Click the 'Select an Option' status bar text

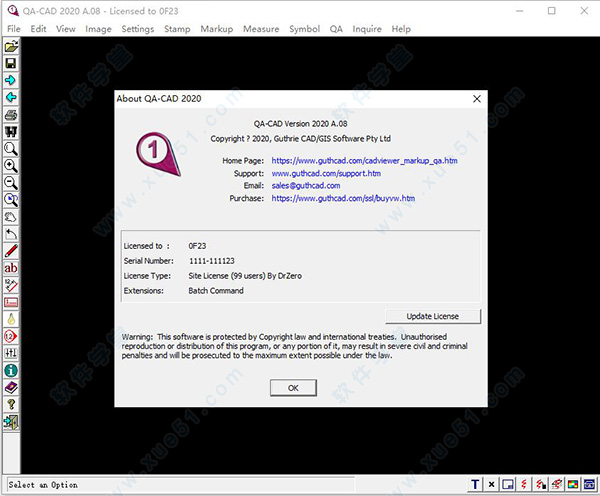pyautogui.click(x=43, y=485)
